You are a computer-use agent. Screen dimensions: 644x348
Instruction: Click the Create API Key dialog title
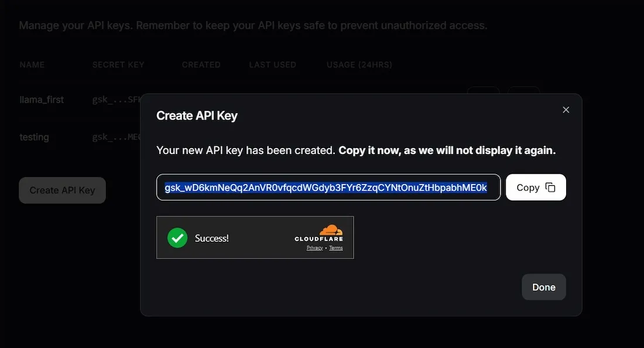pyautogui.click(x=197, y=115)
